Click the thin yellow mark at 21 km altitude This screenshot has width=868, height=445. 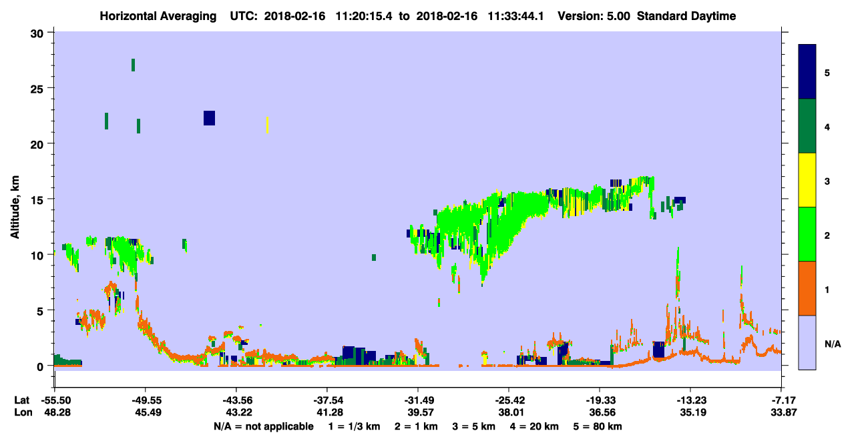(267, 124)
